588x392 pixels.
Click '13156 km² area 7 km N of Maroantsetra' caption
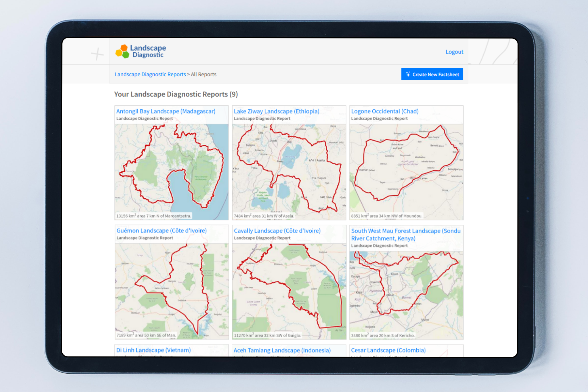pyautogui.click(x=153, y=216)
